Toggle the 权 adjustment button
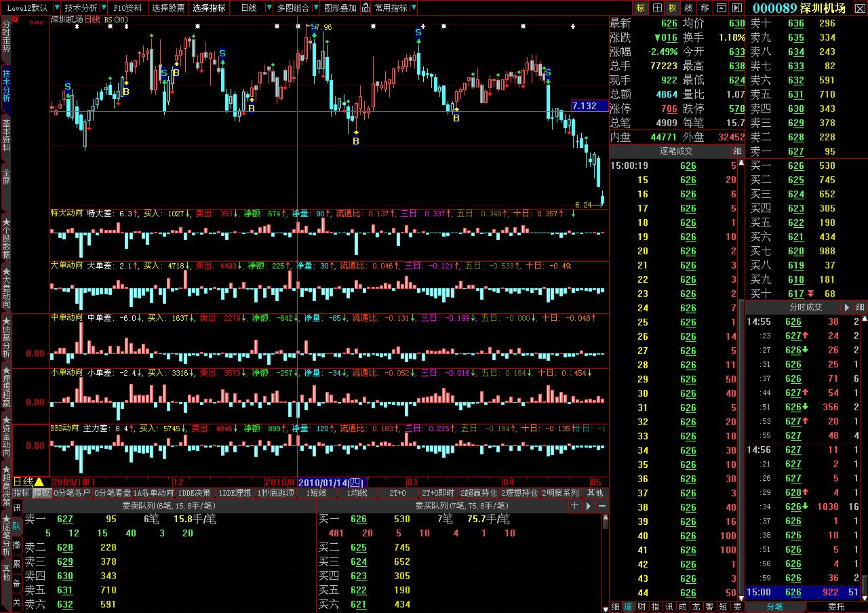 tap(673, 8)
